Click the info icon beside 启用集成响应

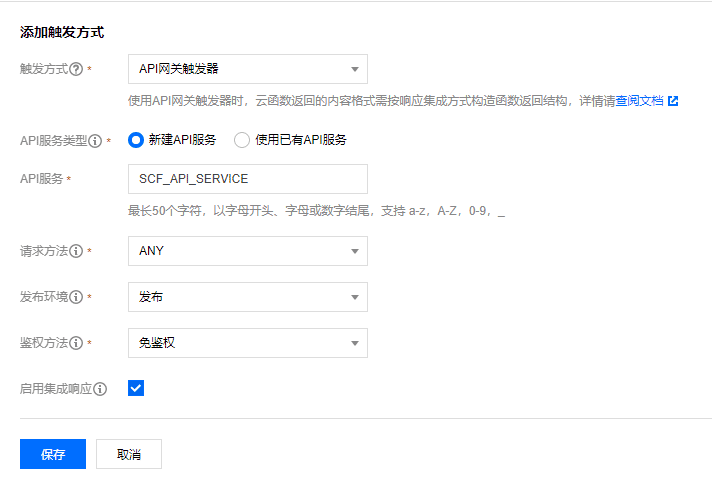click(x=100, y=388)
